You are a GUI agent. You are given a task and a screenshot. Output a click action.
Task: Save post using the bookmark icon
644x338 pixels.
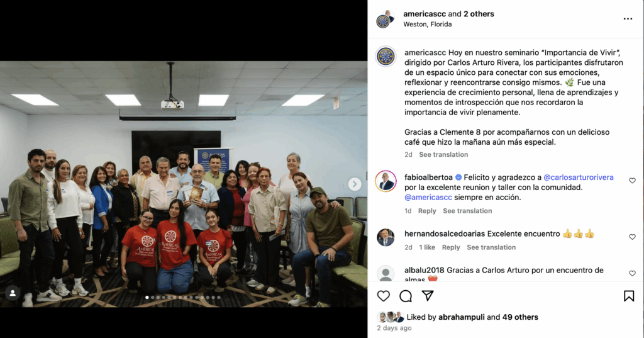(x=629, y=296)
